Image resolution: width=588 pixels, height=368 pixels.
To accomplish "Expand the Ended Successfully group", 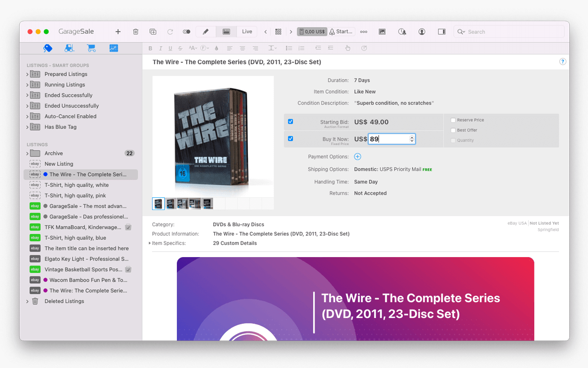I will 27,95.
